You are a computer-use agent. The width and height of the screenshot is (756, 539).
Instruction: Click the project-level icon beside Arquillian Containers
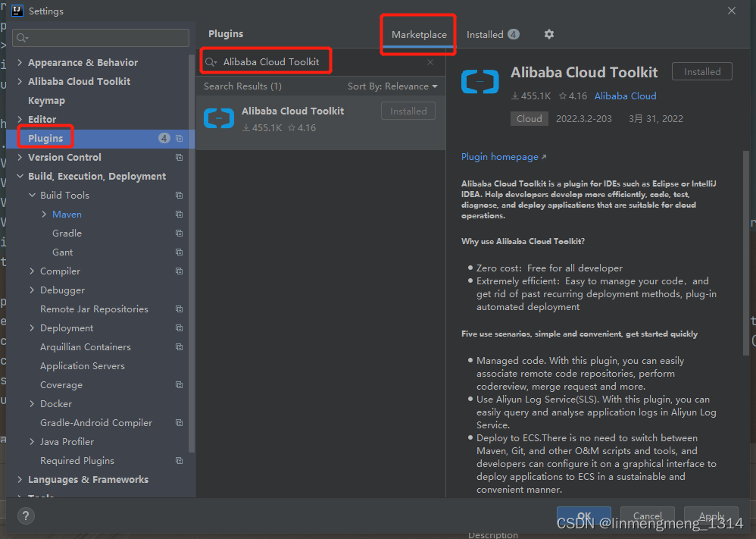tap(180, 347)
